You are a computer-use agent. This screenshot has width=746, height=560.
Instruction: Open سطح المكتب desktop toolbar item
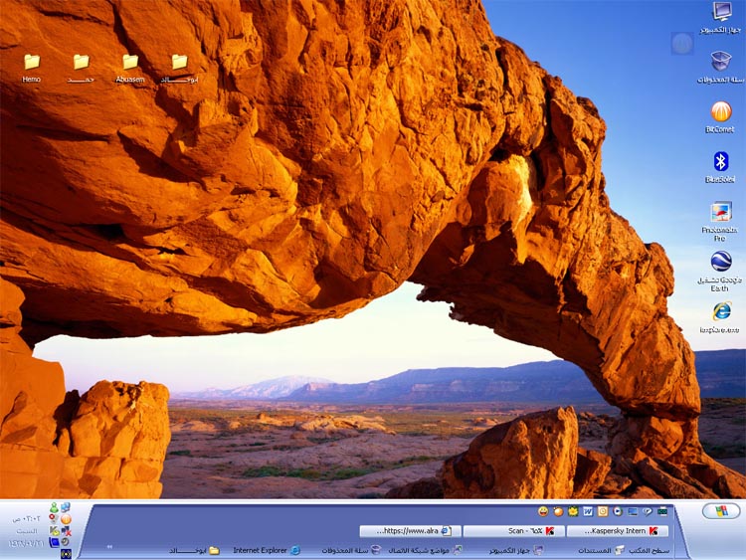[649, 550]
